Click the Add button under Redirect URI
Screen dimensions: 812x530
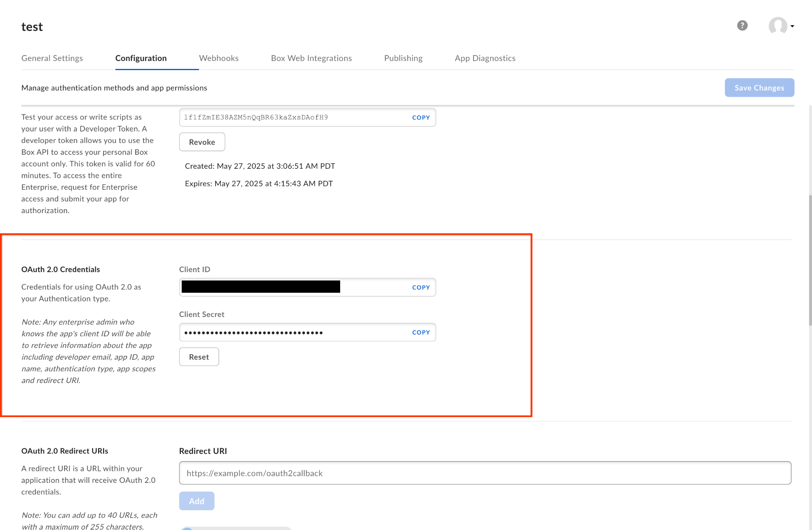(x=196, y=501)
